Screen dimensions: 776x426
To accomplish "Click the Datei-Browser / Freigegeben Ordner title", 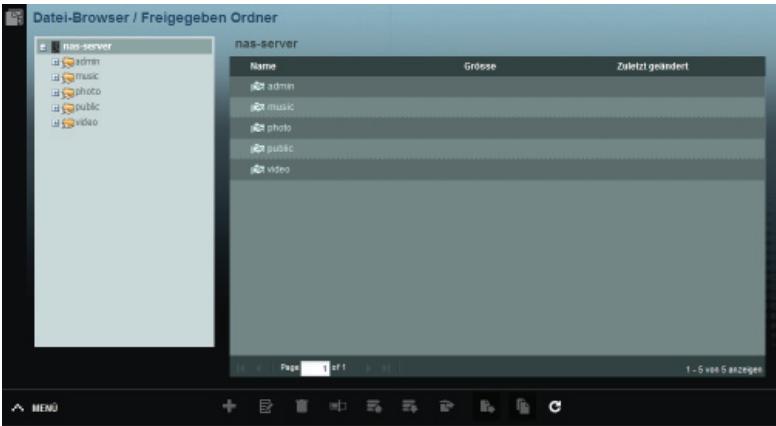I will click(x=155, y=18).
